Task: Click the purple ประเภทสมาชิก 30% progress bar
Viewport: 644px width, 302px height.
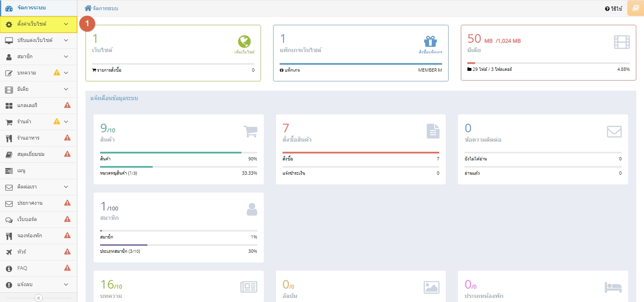Action: click(x=124, y=245)
